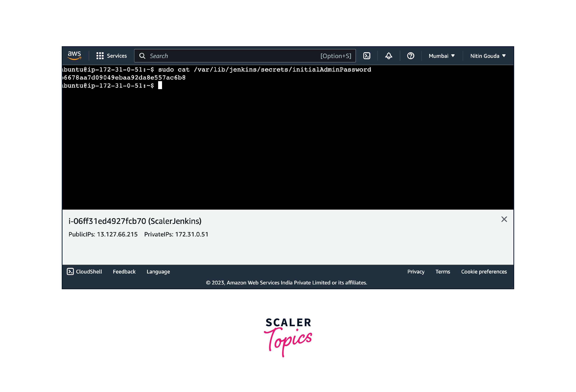This screenshot has width=576, height=392.
Task: Open the help question mark icon
Action: pyautogui.click(x=410, y=56)
